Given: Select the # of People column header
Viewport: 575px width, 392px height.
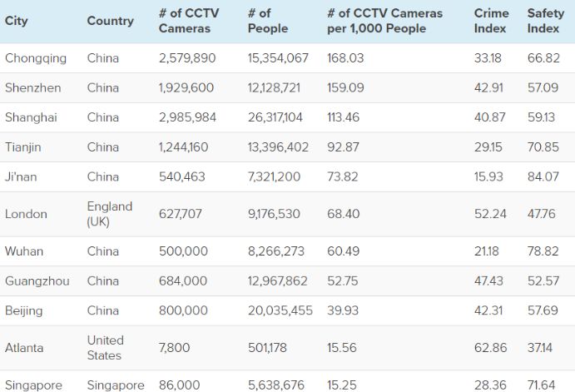Looking at the screenshot, I should click(x=268, y=21).
